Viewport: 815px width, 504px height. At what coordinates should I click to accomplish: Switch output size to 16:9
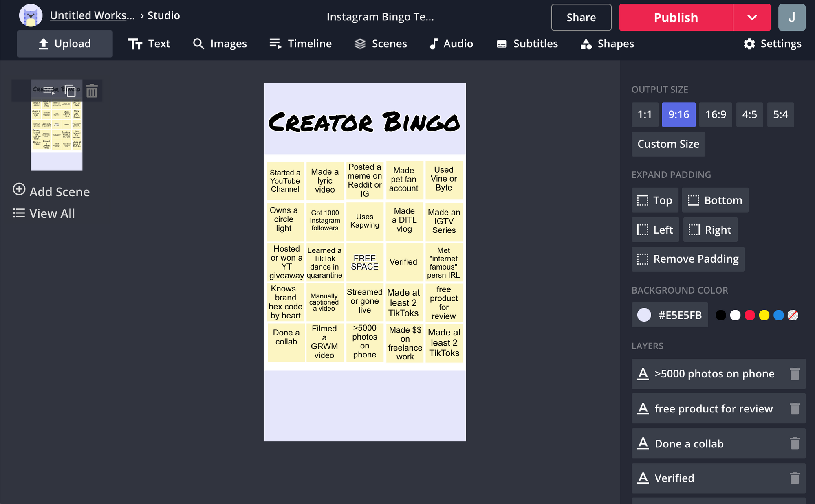[716, 115]
